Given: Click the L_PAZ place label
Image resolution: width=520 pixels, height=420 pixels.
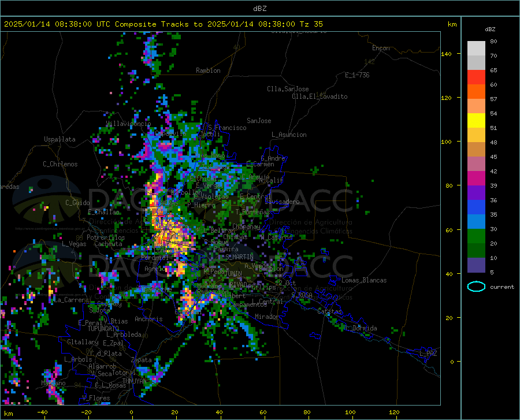Looking at the screenshot, I should click(x=428, y=354).
